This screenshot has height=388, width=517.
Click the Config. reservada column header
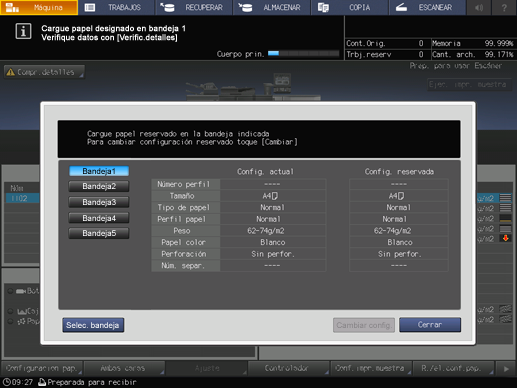point(399,172)
